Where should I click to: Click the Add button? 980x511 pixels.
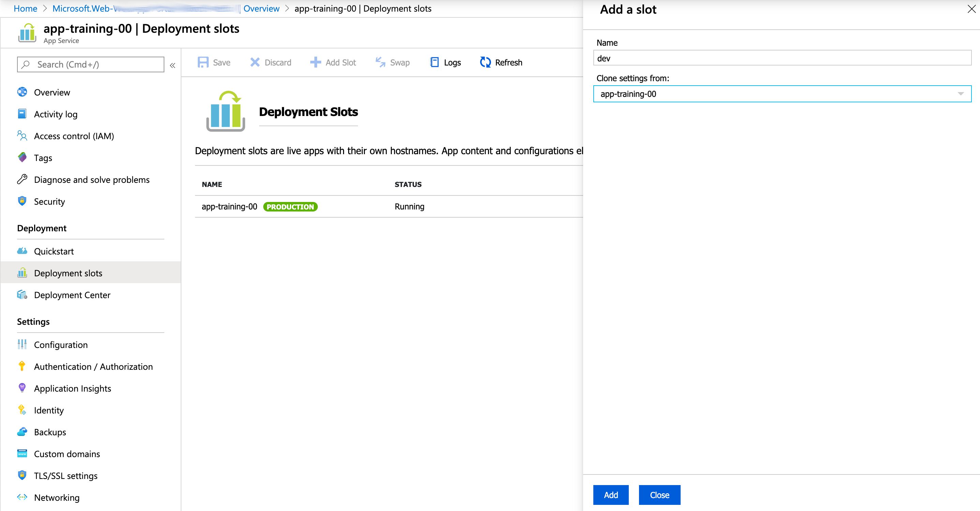tap(610, 495)
